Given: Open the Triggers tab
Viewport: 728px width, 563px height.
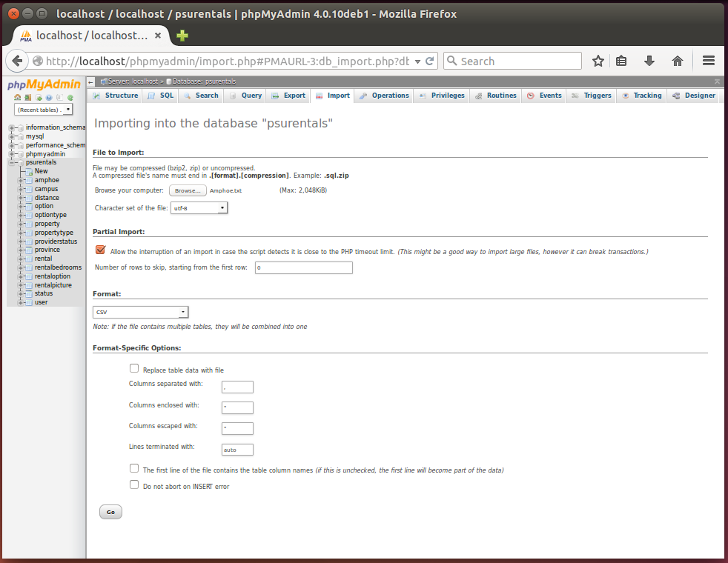Looking at the screenshot, I should (x=592, y=96).
